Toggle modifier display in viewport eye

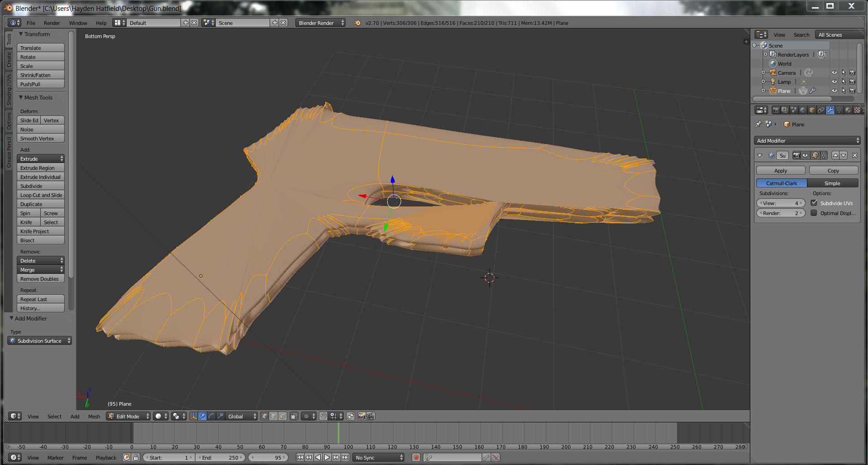click(805, 155)
